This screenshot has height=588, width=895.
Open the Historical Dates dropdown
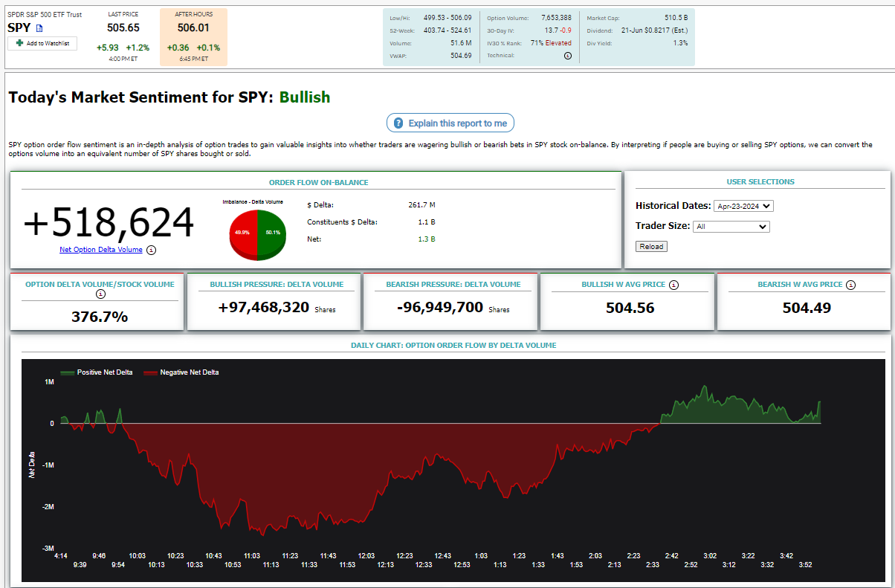coord(743,206)
